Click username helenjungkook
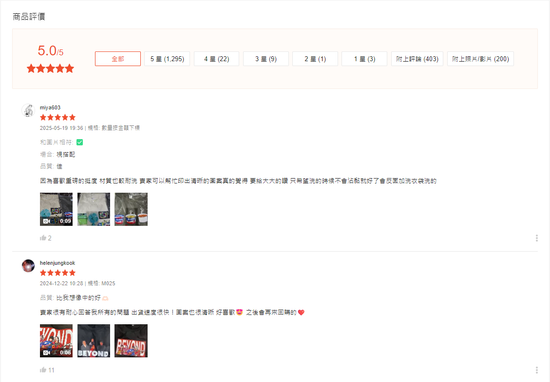The height and width of the screenshot is (382, 550). (57, 263)
